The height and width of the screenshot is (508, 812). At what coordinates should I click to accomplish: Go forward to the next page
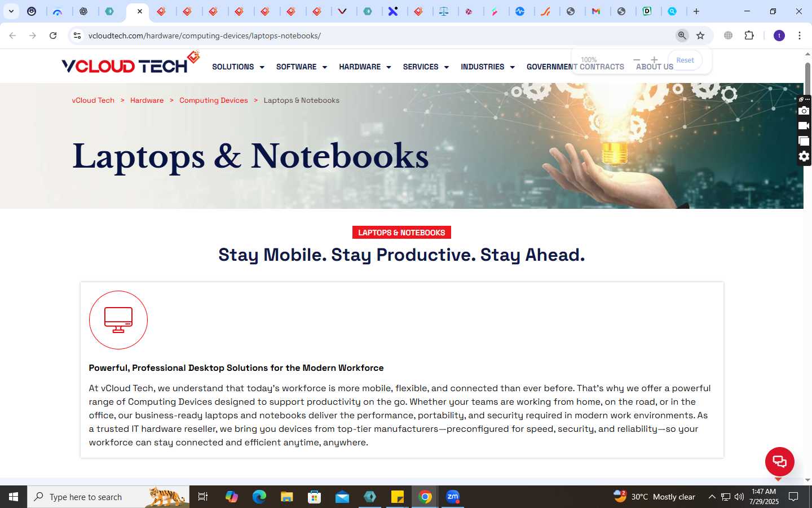point(33,36)
